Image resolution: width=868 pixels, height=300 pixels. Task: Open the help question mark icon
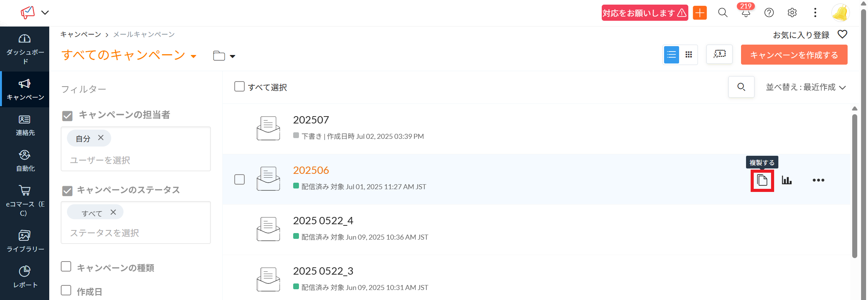point(769,13)
